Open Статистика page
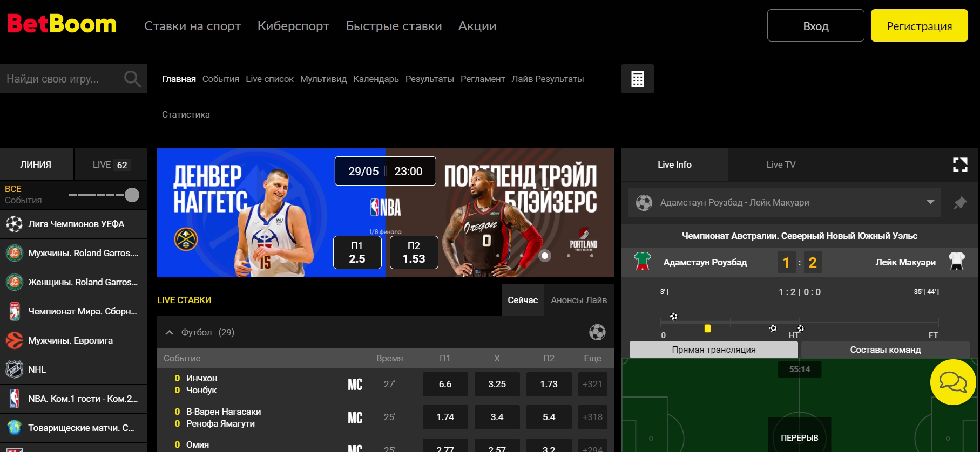 [186, 114]
